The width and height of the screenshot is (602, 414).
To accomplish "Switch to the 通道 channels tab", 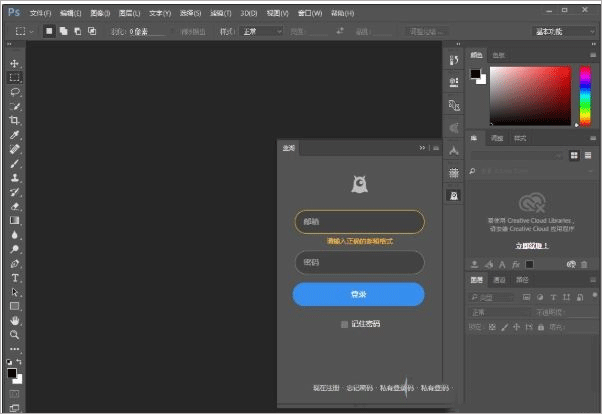I will click(x=499, y=280).
